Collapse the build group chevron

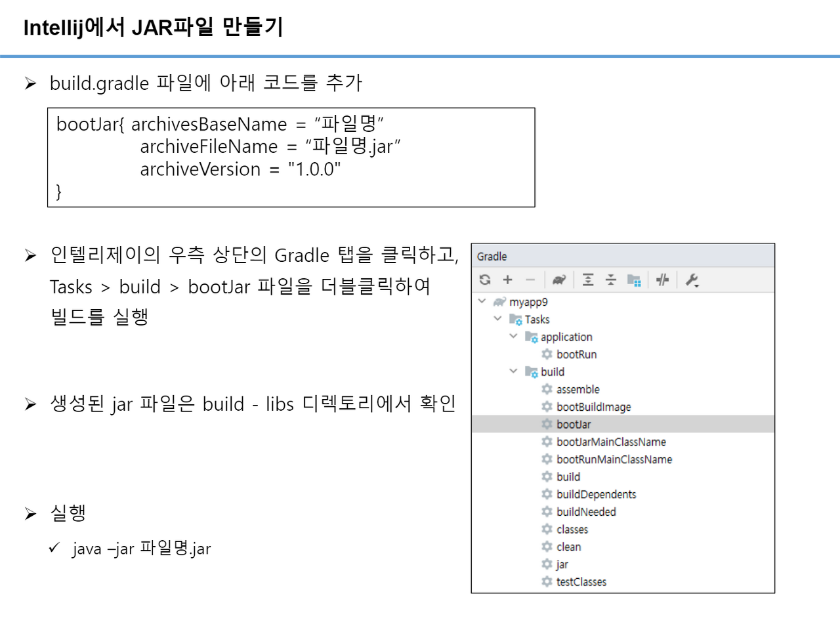pyautogui.click(x=513, y=371)
